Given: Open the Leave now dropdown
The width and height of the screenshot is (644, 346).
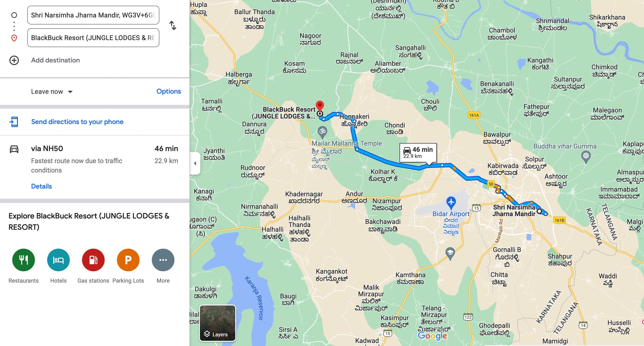Looking at the screenshot, I should 52,91.
